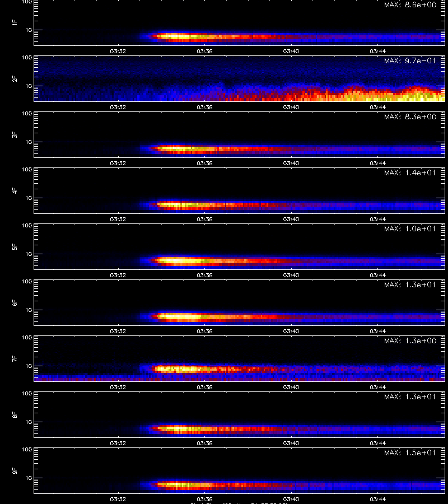Click the MAX: 9.7e-01 label
This screenshot has height=504, width=448.
tap(410, 60)
